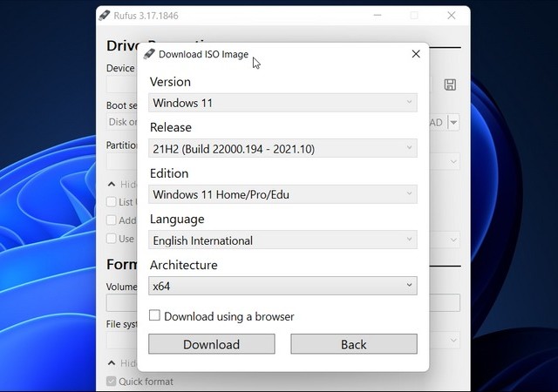Collapse advanced format options expander
558x392 pixels.
111,363
